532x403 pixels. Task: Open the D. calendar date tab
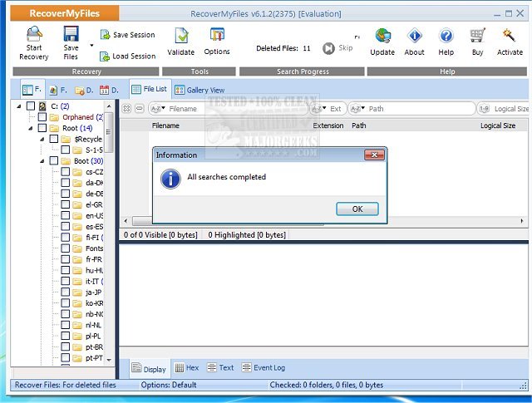[x=109, y=91]
